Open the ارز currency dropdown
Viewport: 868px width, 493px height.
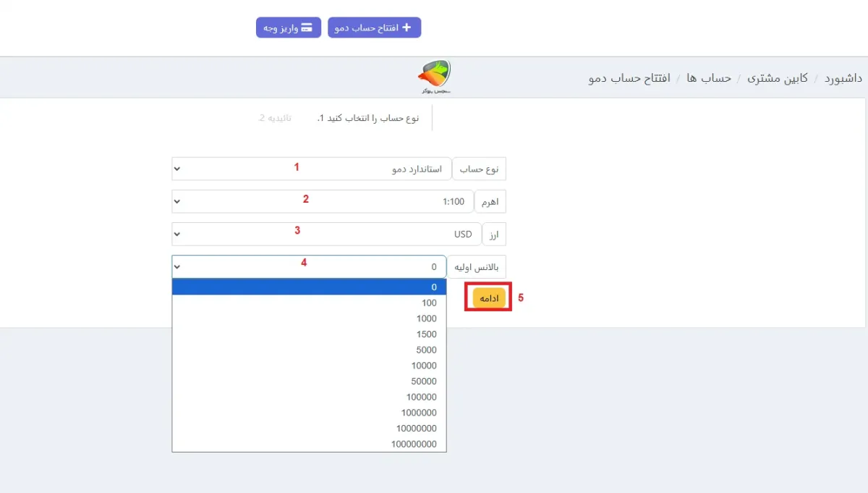pyautogui.click(x=326, y=234)
